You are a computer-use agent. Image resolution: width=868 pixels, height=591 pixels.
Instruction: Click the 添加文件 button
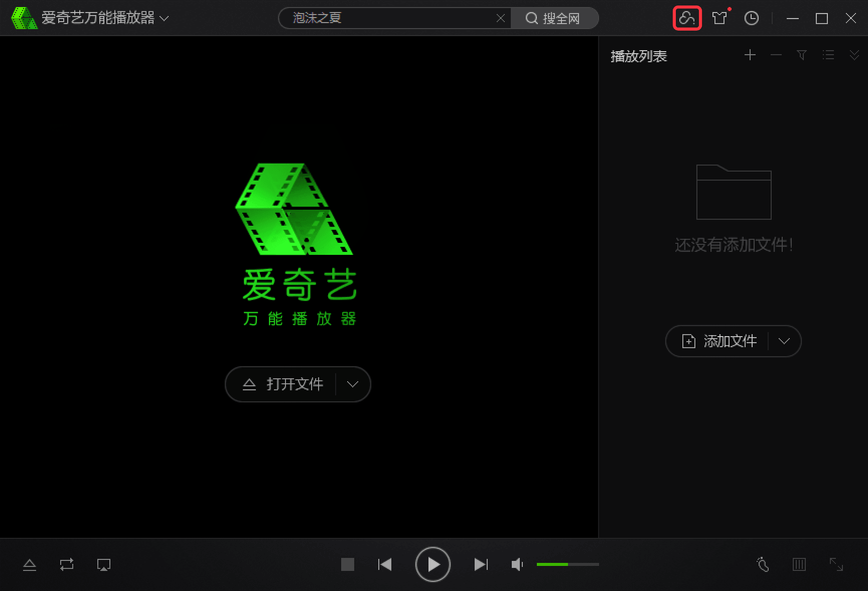tap(718, 341)
